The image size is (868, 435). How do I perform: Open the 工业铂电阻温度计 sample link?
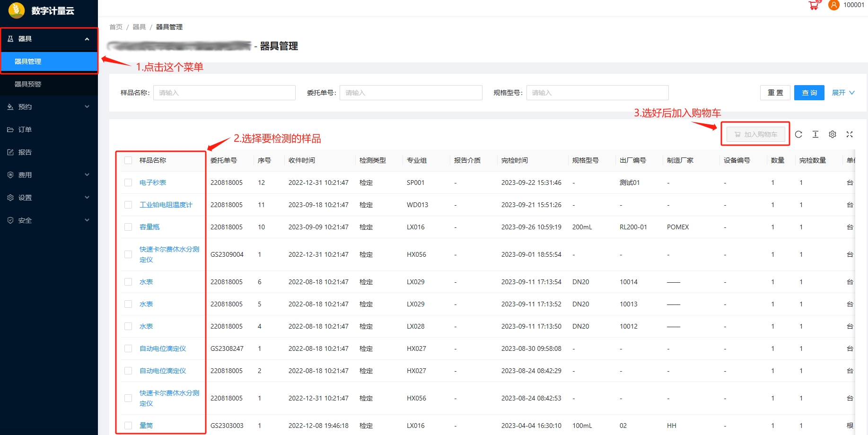pos(166,205)
